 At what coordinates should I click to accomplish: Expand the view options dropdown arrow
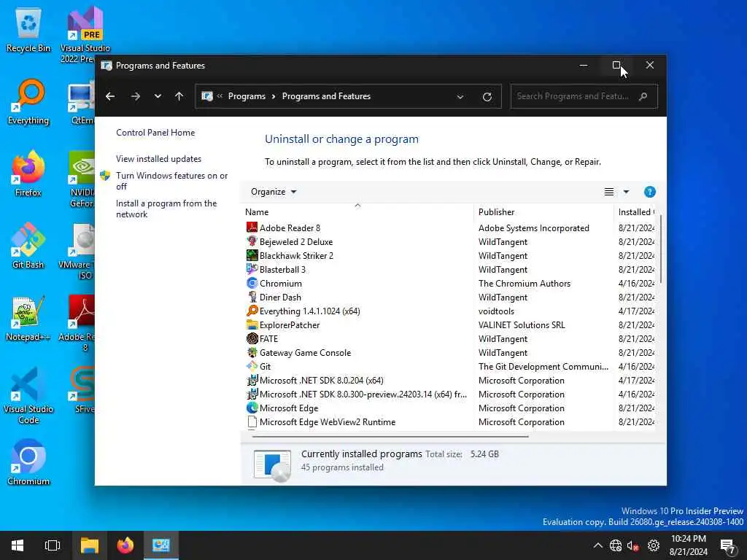626,192
